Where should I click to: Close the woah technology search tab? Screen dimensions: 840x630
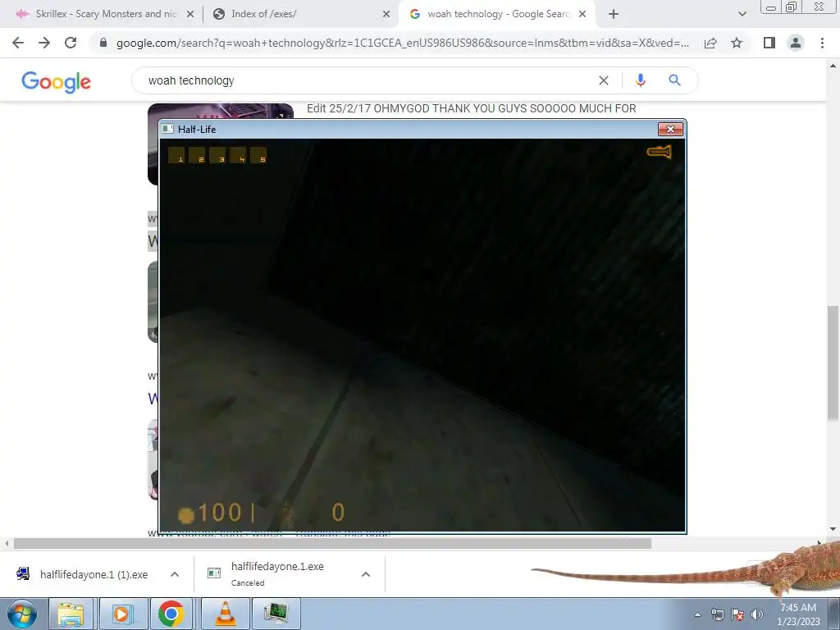click(x=582, y=14)
